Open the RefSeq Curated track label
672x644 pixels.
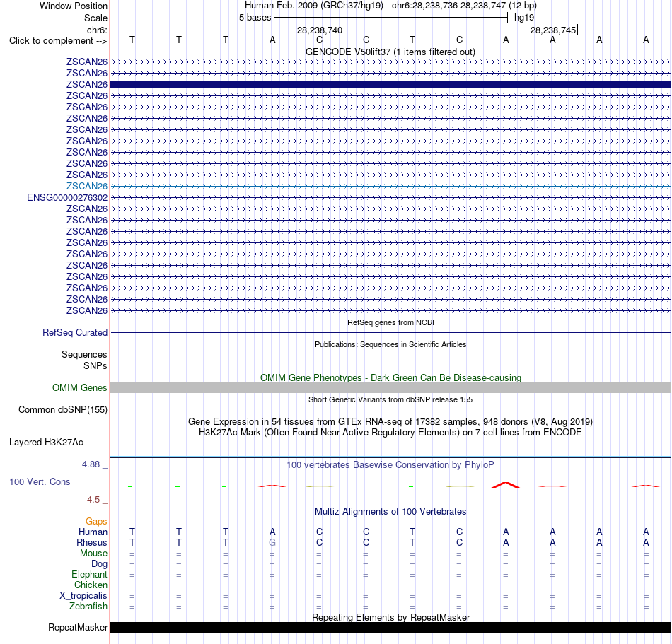(75, 333)
